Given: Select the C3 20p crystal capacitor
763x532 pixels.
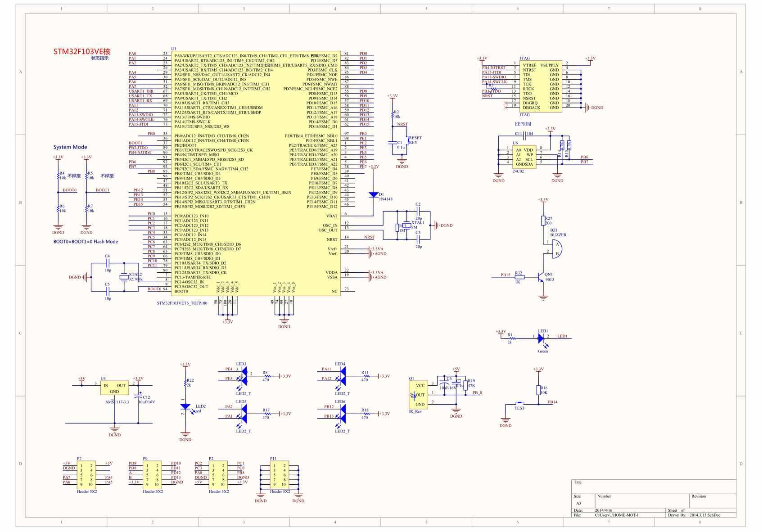Looking at the screenshot, I should pyautogui.click(x=418, y=239).
